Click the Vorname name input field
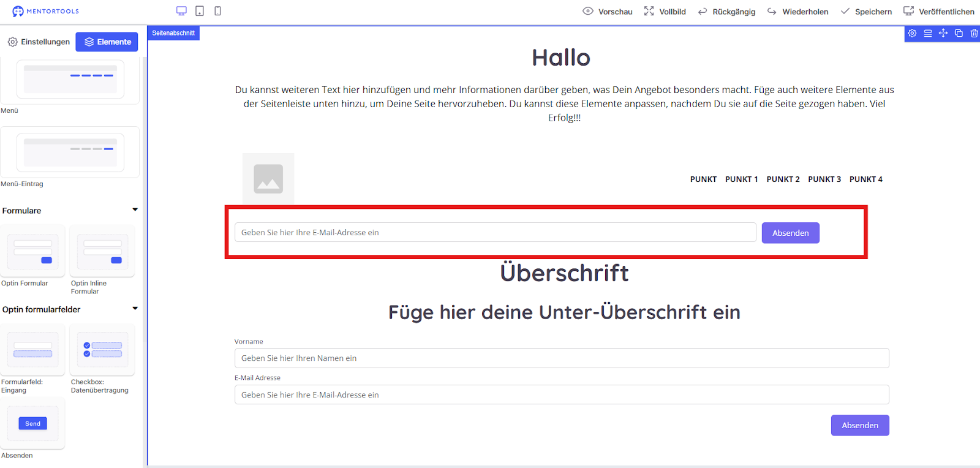Screen dimensions: 980x468 pyautogui.click(x=562, y=358)
